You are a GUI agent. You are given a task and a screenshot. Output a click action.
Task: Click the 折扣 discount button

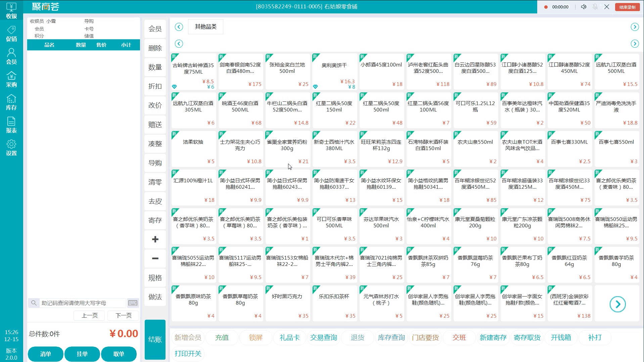click(155, 86)
